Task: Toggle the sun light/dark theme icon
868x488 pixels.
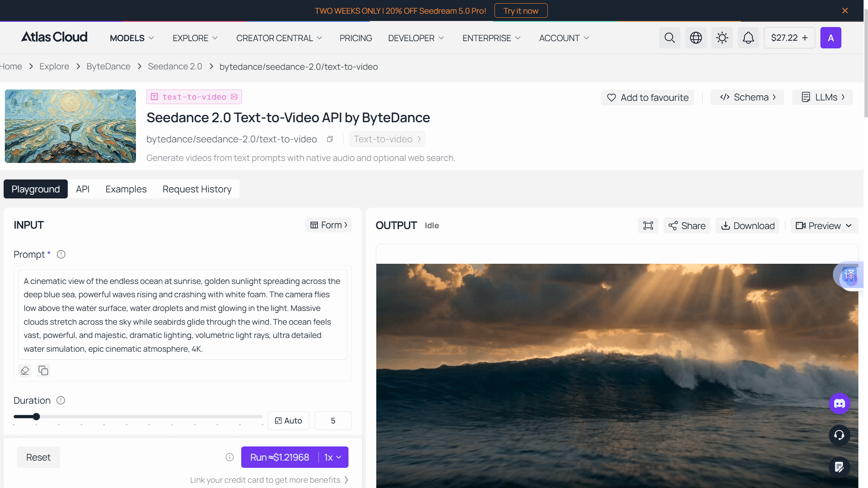Action: [x=722, y=38]
